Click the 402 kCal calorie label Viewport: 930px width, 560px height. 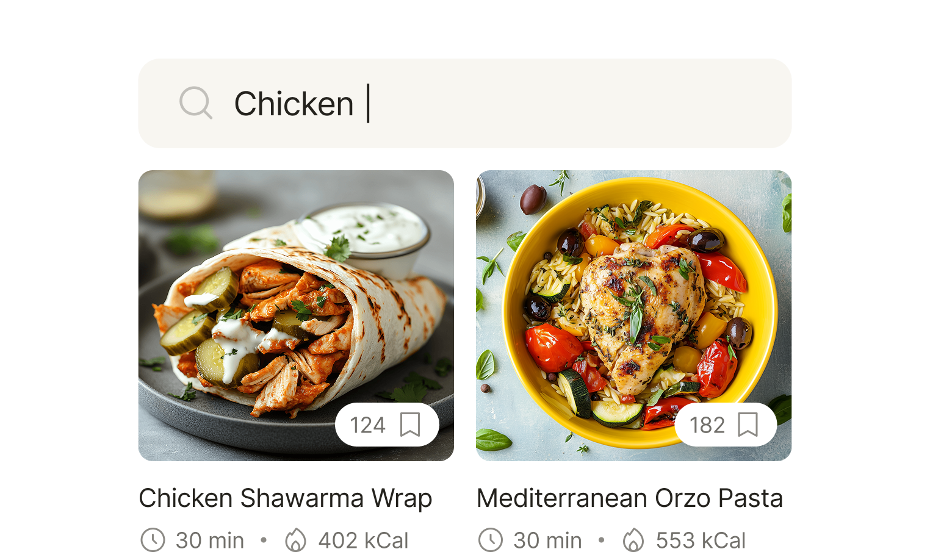click(363, 540)
